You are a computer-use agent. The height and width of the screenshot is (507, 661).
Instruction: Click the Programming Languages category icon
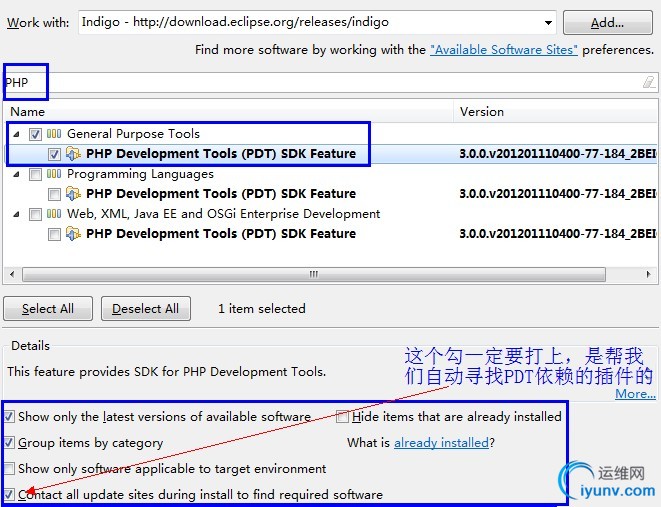point(54,174)
